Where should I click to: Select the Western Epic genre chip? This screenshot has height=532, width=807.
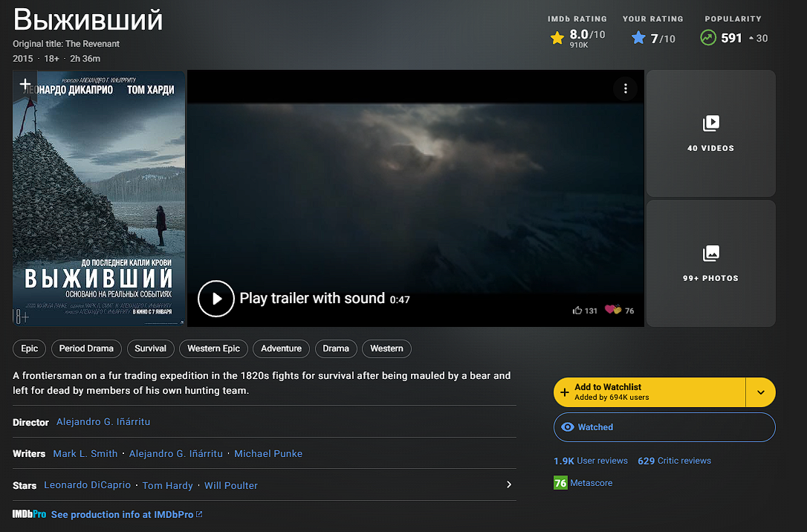[213, 348]
